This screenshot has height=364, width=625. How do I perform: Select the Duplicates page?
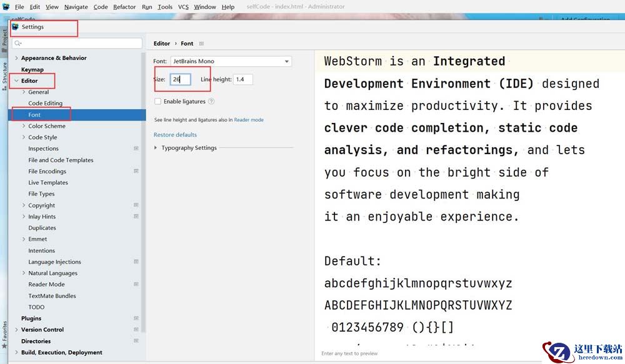pos(42,228)
